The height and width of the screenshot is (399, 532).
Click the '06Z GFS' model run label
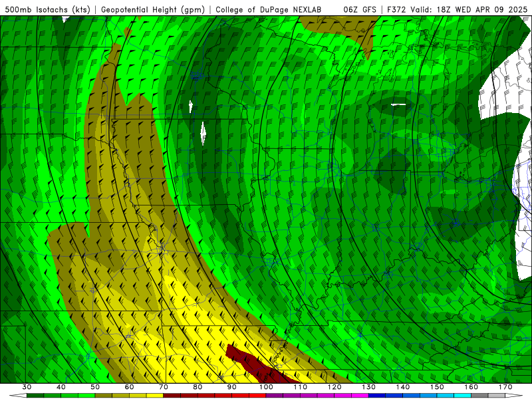360,9
